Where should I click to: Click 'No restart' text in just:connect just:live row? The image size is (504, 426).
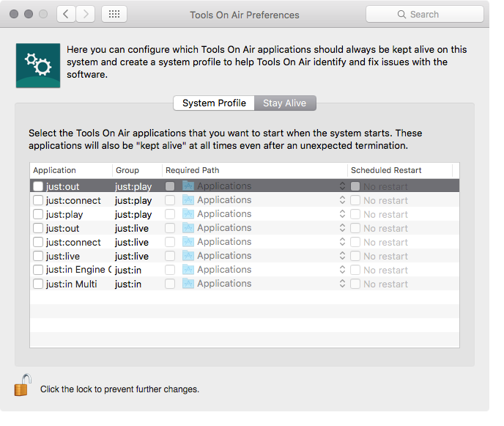(385, 242)
